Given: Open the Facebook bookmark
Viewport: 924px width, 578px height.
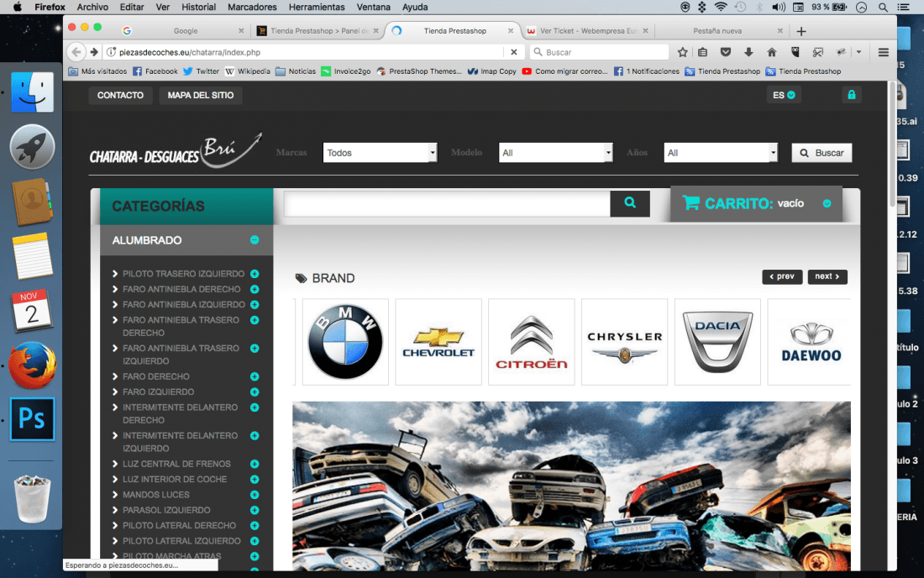Looking at the screenshot, I should point(155,71).
